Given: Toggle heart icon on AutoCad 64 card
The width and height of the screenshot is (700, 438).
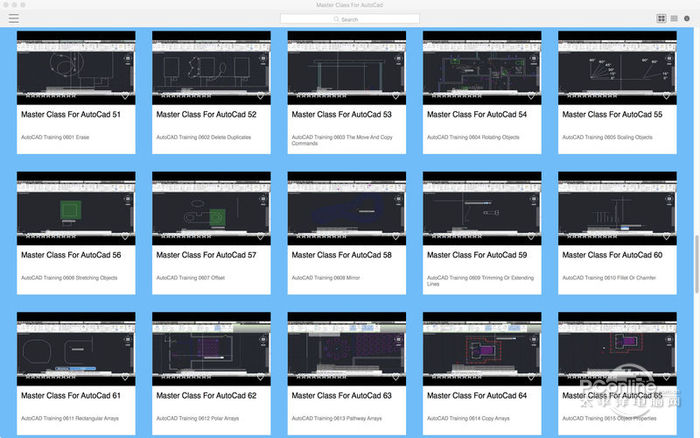Looking at the screenshot, I should point(531,377).
